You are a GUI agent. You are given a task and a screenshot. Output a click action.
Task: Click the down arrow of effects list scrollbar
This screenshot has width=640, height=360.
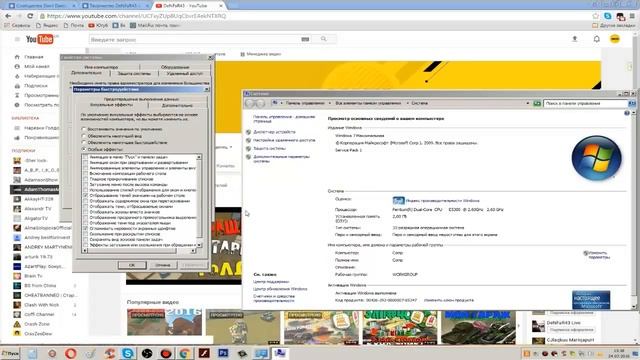point(199,245)
